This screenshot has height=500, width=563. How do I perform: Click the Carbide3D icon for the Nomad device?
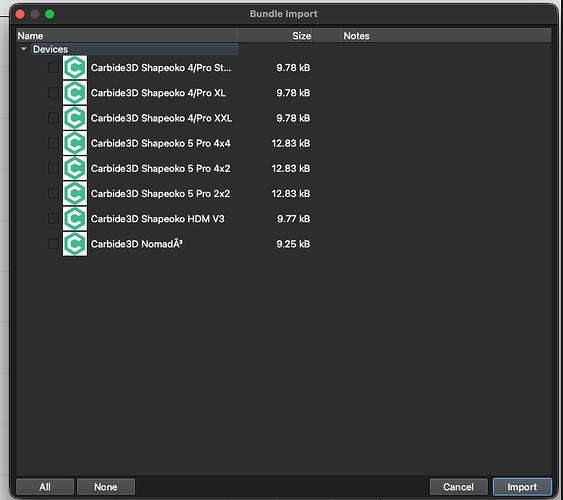click(75, 244)
